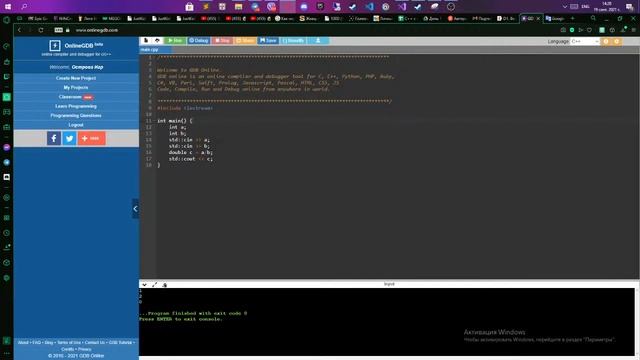Open the Windows Start menu
This screenshot has width=640, height=360.
[x=8, y=7]
